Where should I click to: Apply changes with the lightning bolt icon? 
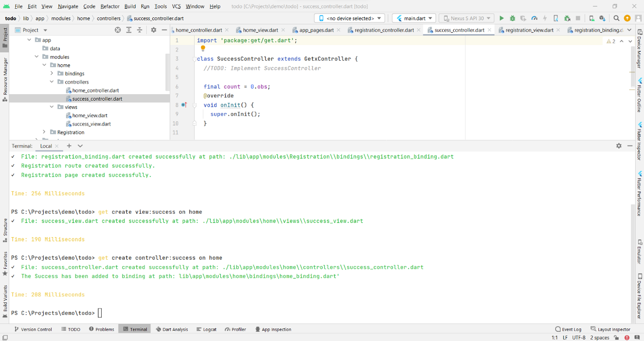pos(545,18)
